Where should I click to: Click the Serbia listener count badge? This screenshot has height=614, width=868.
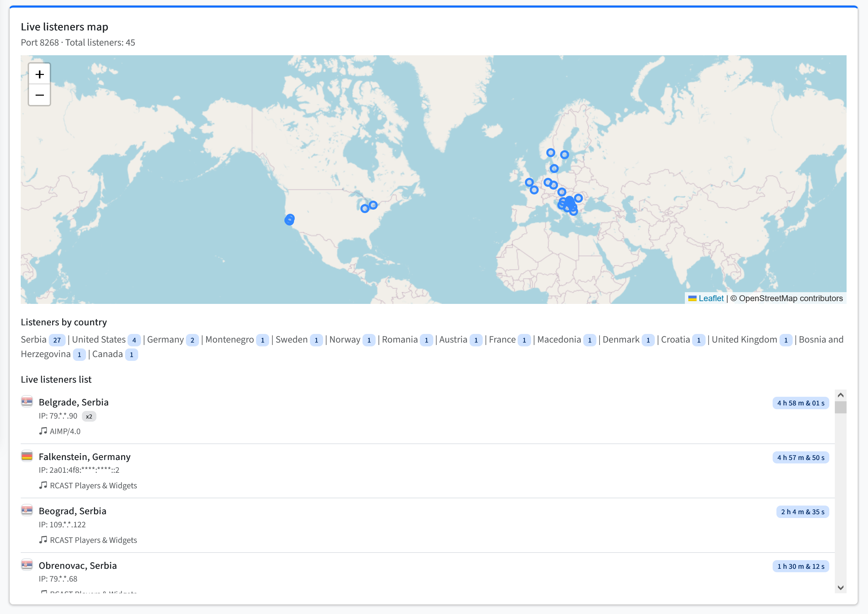[57, 340]
